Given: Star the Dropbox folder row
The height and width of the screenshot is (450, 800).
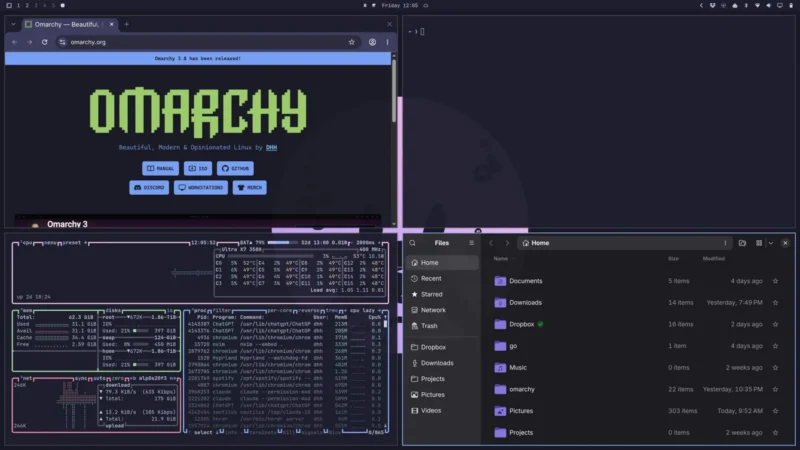Looking at the screenshot, I should click(776, 324).
